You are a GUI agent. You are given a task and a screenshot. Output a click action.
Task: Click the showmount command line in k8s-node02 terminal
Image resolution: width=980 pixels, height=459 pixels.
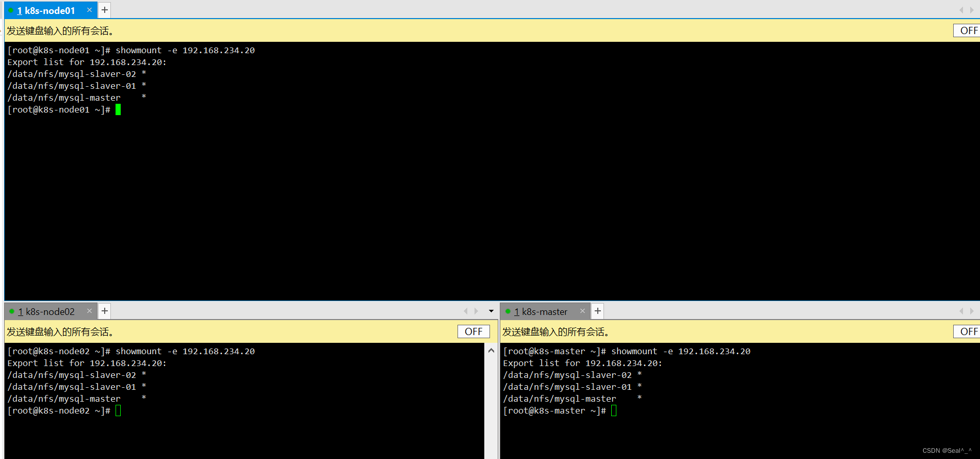point(131,351)
